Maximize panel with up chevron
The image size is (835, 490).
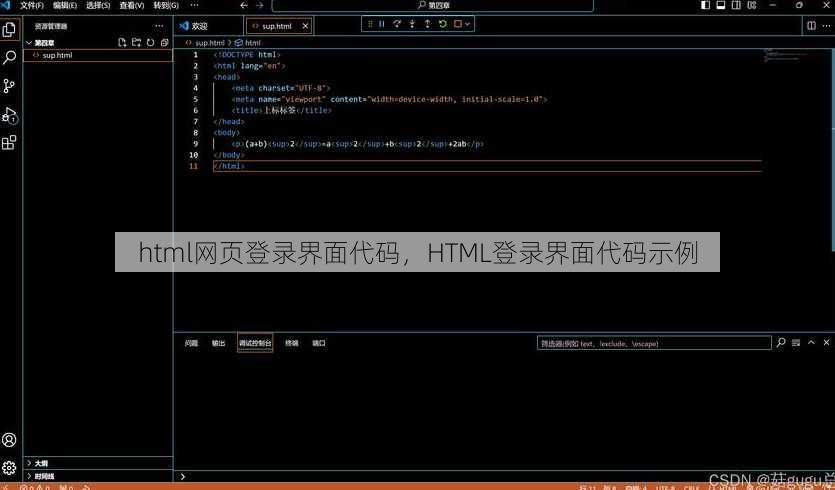tap(811, 342)
